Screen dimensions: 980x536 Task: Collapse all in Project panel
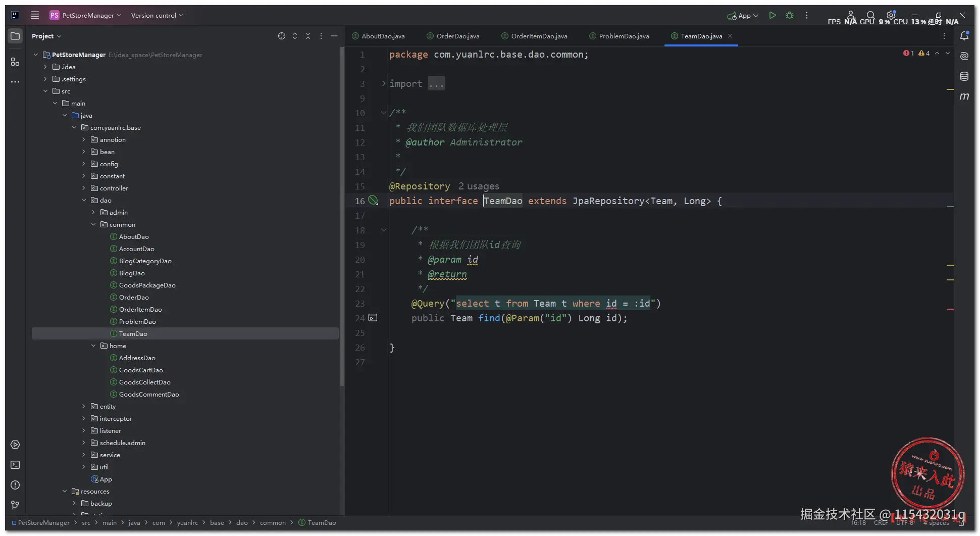308,36
